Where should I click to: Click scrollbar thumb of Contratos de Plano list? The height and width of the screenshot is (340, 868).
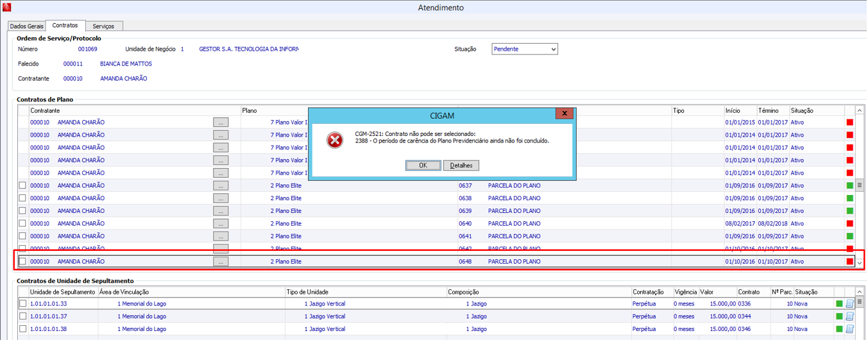(x=860, y=185)
